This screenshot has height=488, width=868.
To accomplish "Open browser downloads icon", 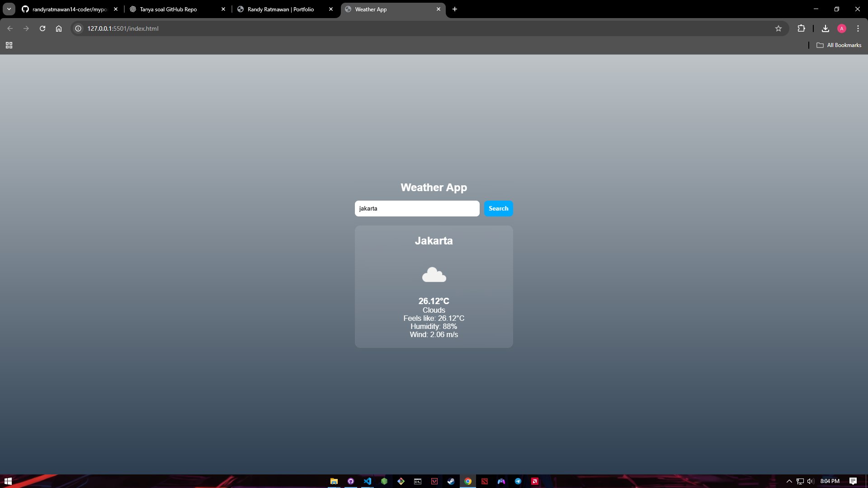I will (825, 28).
